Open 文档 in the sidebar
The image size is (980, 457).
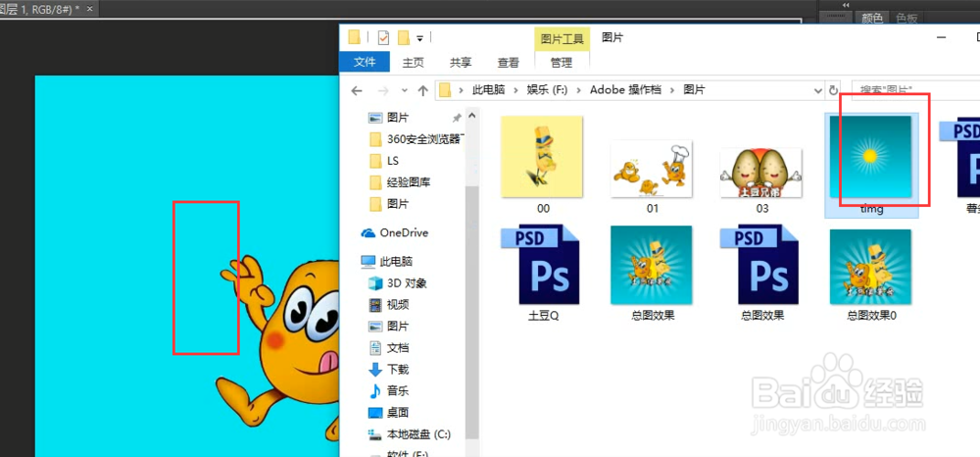[398, 347]
